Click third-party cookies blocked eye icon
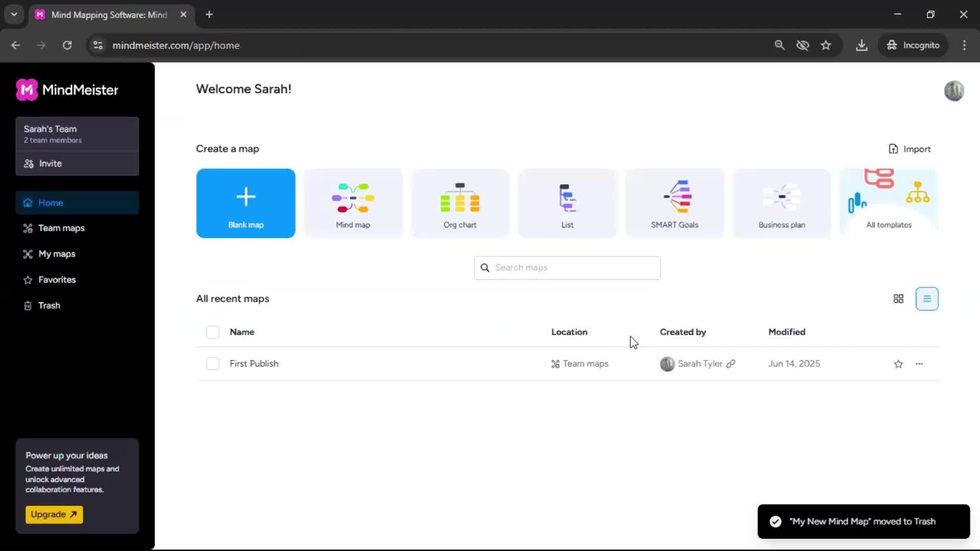This screenshot has width=980, height=551. click(803, 45)
